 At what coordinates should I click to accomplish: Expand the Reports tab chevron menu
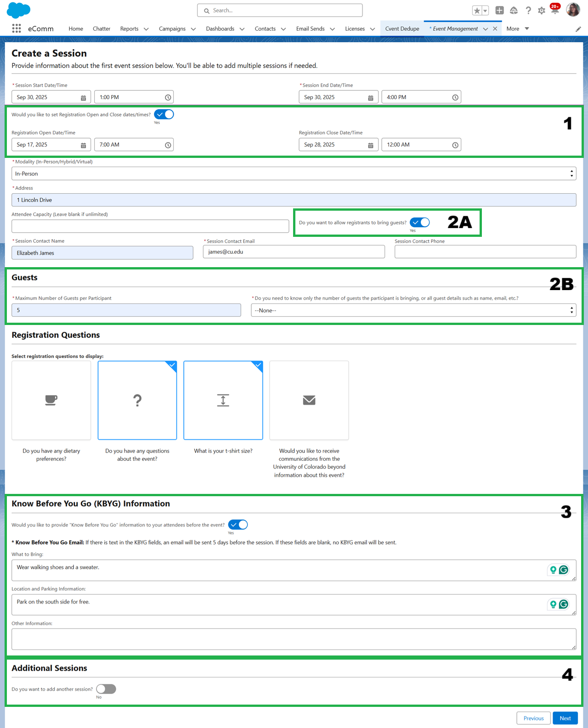click(x=146, y=29)
